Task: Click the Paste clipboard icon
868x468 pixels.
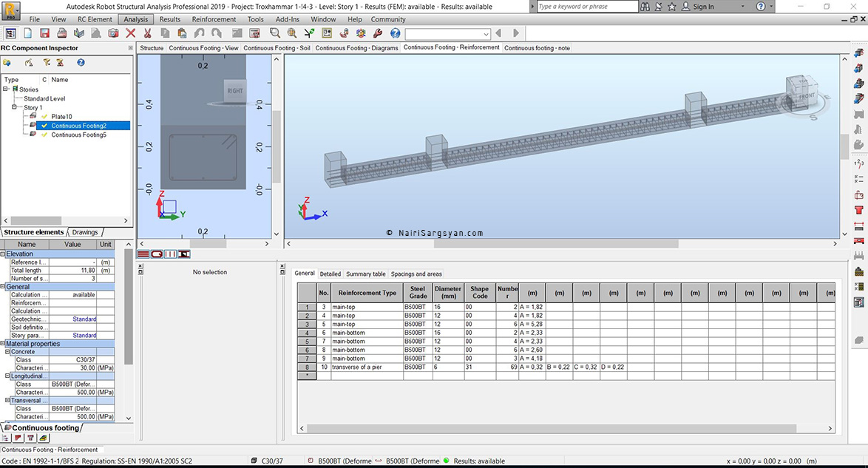Action: click(182, 33)
